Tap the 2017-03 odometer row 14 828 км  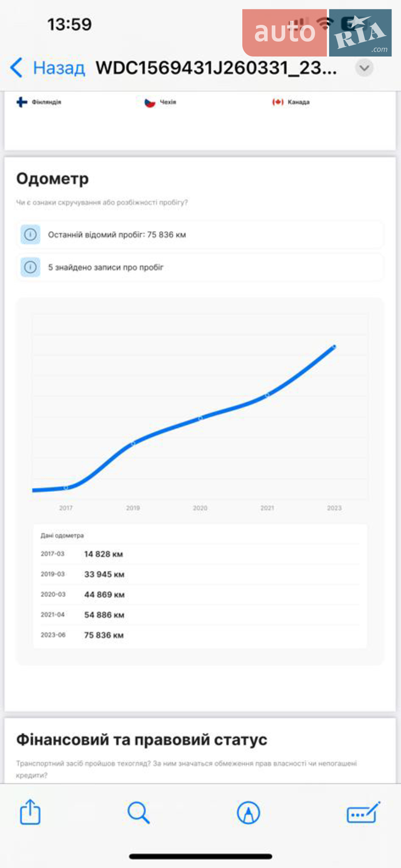pos(200,554)
